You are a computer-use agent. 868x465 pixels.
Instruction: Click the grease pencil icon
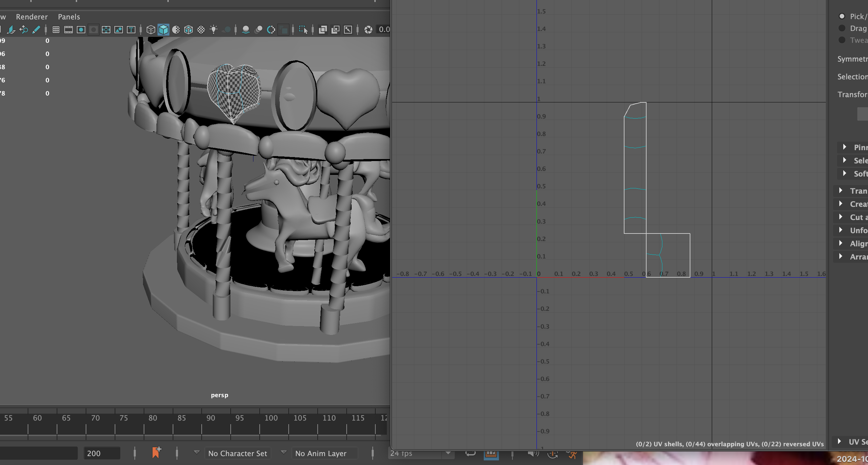coord(36,30)
